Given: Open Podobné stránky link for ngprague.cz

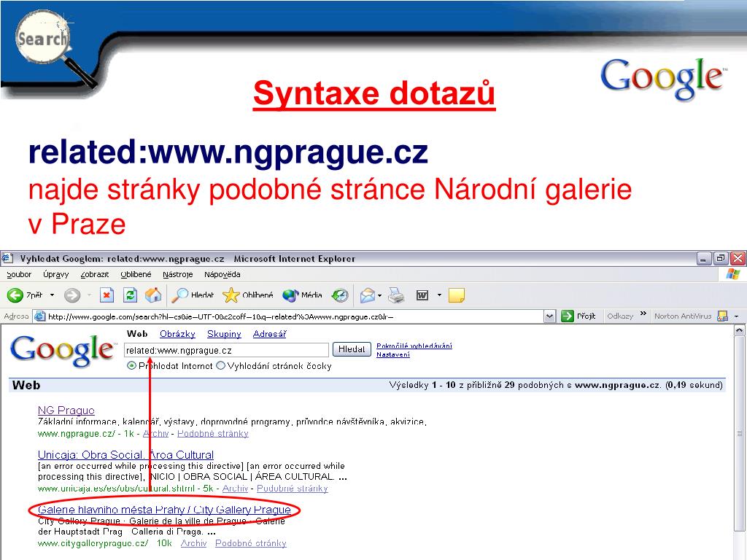Looking at the screenshot, I should click(212, 433).
